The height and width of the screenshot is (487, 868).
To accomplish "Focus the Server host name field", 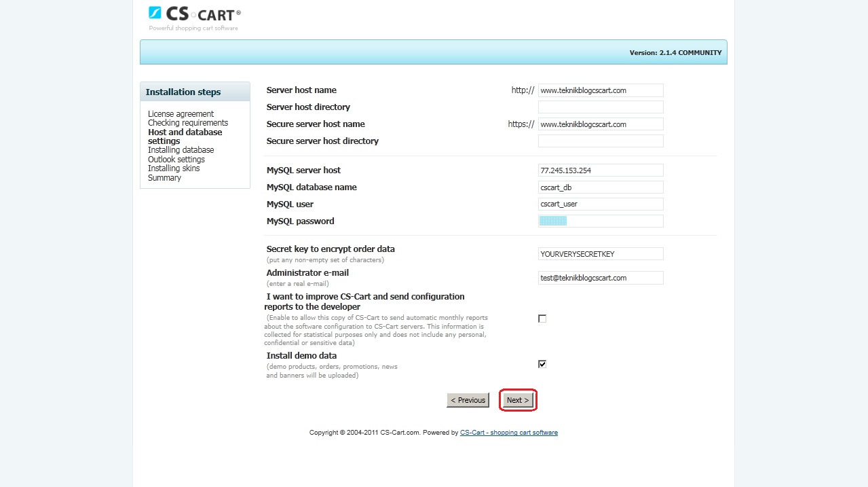I will pyautogui.click(x=601, y=90).
